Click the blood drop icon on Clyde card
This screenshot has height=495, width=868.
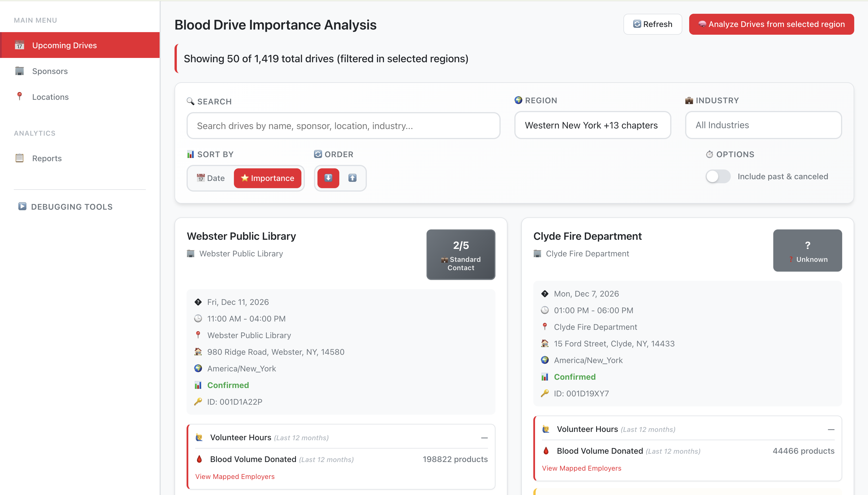(x=546, y=451)
